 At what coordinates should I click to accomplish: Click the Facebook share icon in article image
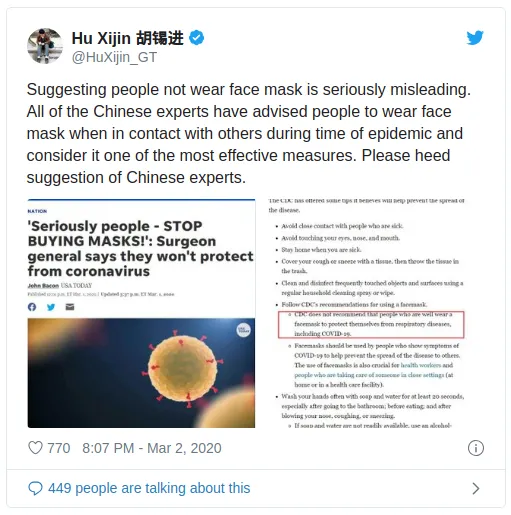32,307
